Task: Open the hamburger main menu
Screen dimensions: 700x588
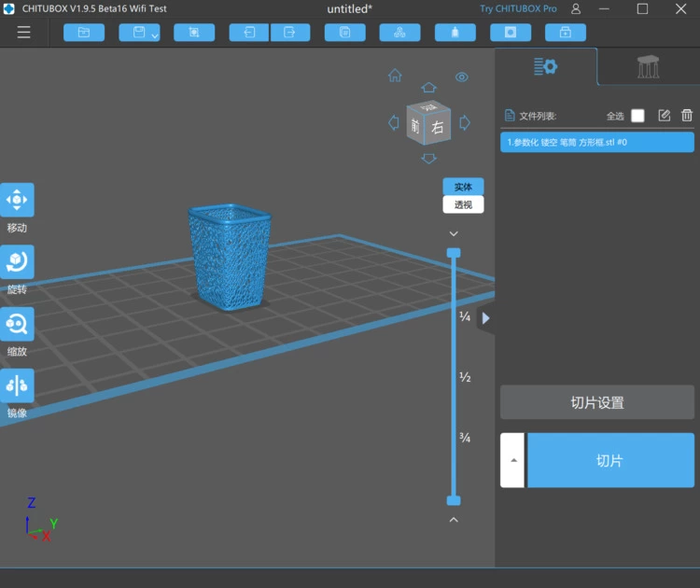Action: point(23,33)
